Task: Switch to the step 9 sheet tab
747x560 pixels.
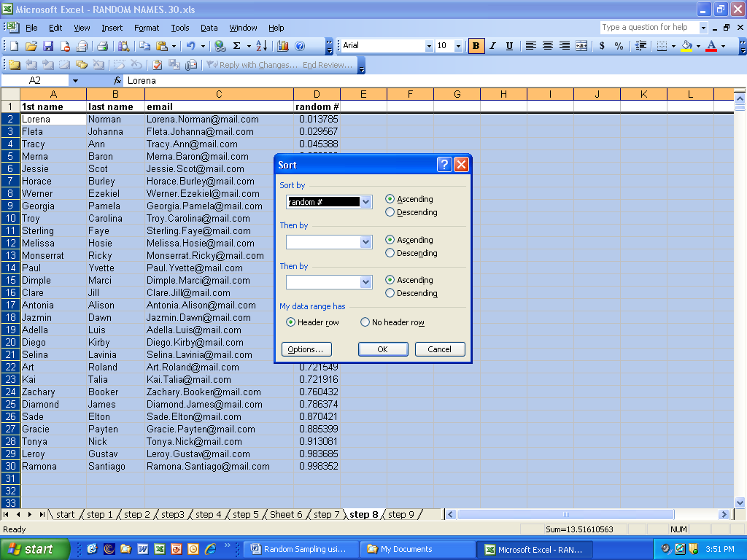Action: (x=401, y=515)
